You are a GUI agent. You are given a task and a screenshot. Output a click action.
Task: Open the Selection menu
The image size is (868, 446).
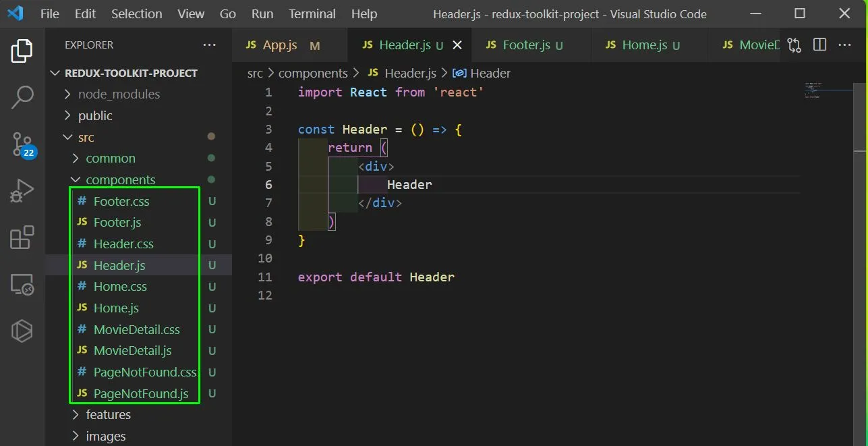[x=137, y=13]
